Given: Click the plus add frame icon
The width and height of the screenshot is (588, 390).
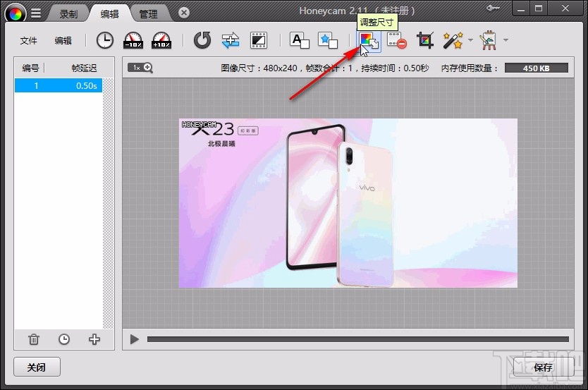Looking at the screenshot, I should point(94,339).
